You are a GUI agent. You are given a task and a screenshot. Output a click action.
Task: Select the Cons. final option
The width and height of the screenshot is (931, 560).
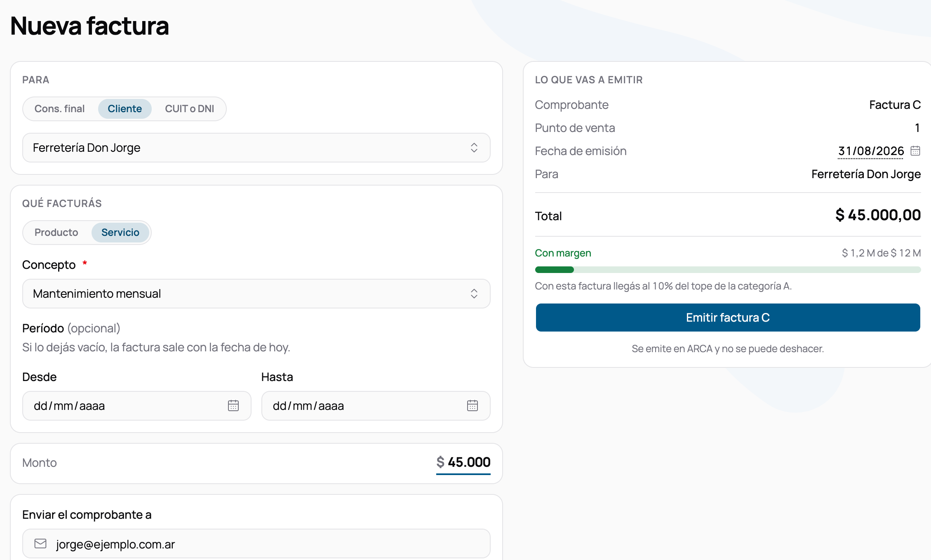[x=60, y=109]
